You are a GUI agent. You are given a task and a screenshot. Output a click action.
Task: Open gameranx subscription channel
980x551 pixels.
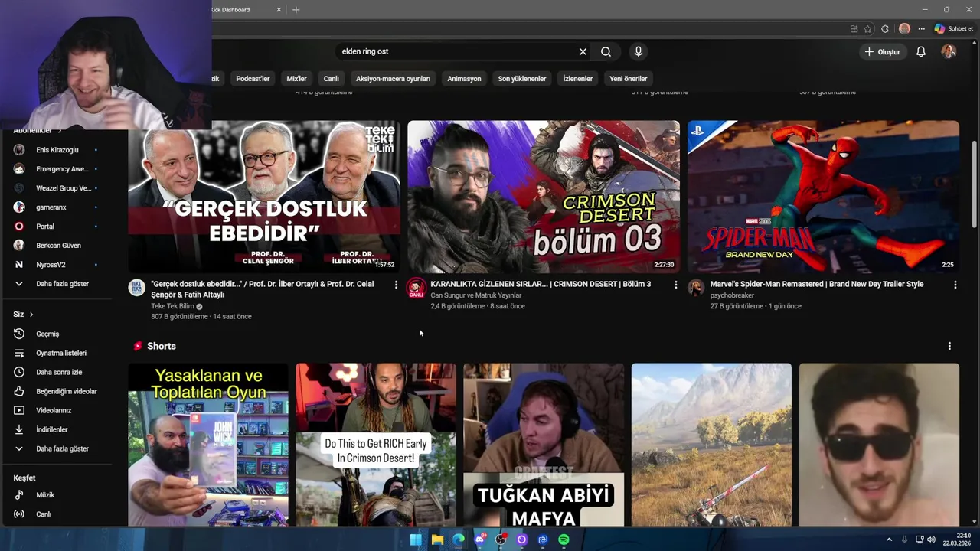(x=56, y=207)
